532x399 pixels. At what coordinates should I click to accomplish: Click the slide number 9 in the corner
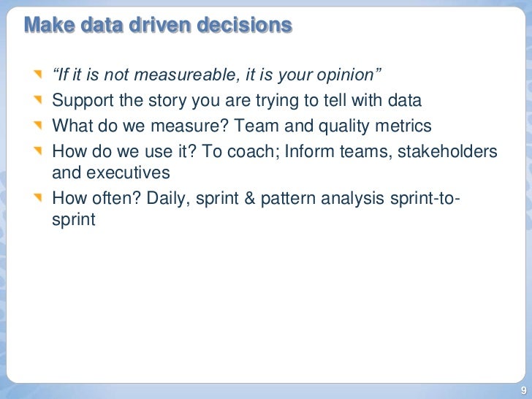point(524,390)
